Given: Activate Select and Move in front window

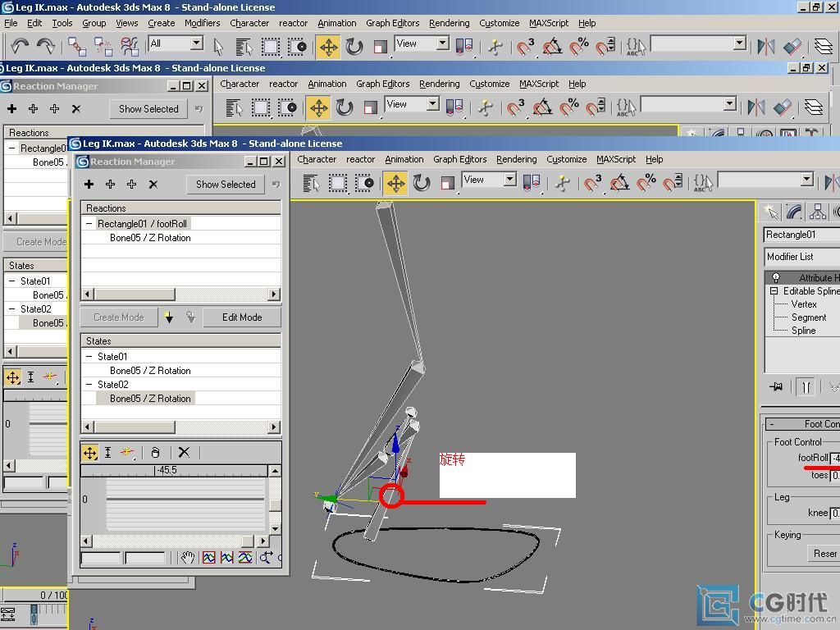Looking at the screenshot, I should pyautogui.click(x=396, y=184).
